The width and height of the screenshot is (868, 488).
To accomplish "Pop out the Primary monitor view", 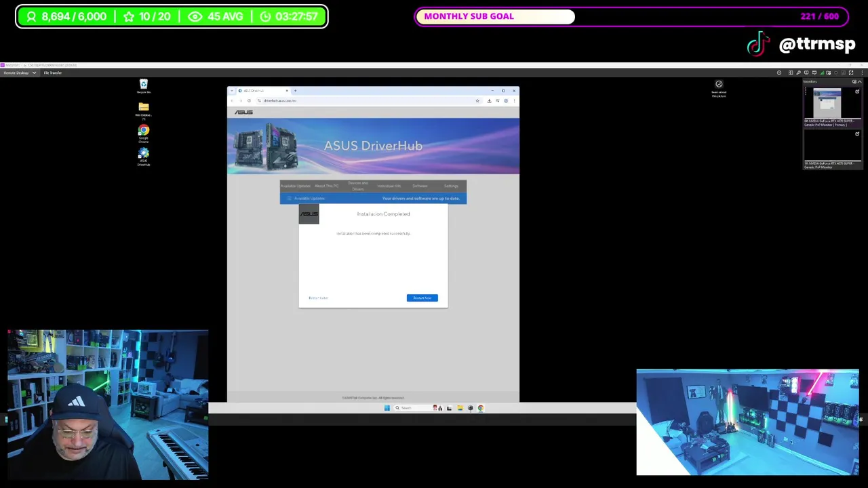I will click(857, 91).
